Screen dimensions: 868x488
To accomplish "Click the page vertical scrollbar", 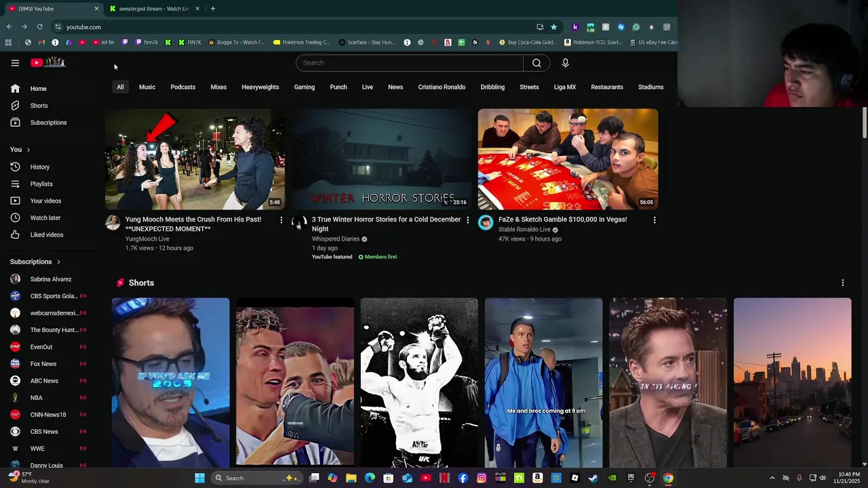I will (865, 123).
